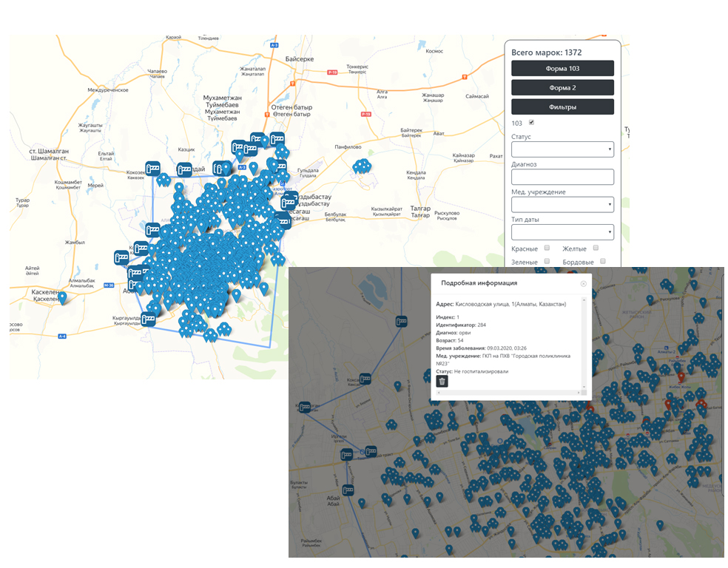This screenshot has height=568, width=728.
Task: Click popup scrollbar right arrow
Action: click(x=579, y=393)
